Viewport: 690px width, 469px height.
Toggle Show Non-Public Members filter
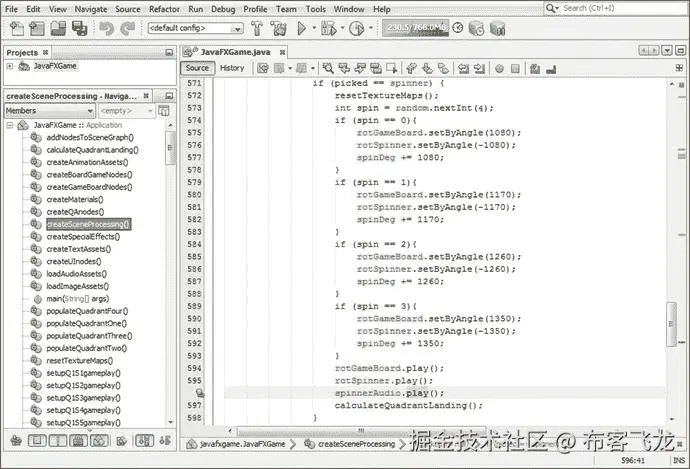(78, 440)
